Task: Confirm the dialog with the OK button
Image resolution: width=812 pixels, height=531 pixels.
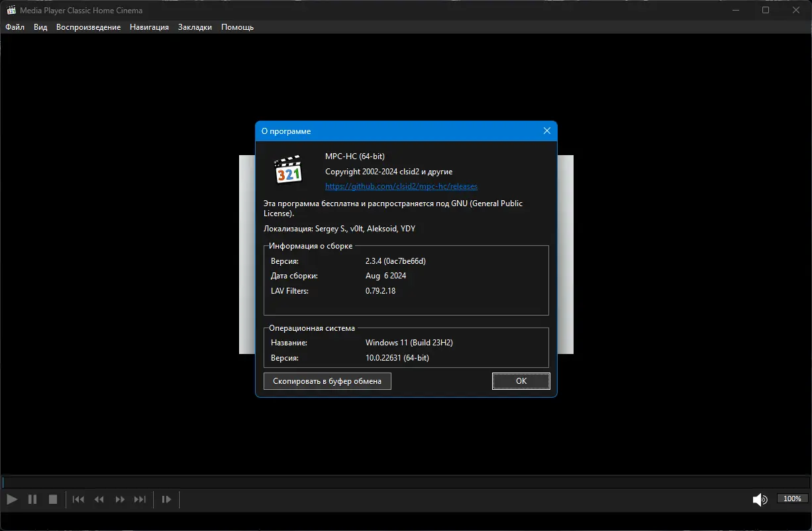Action: (521, 381)
